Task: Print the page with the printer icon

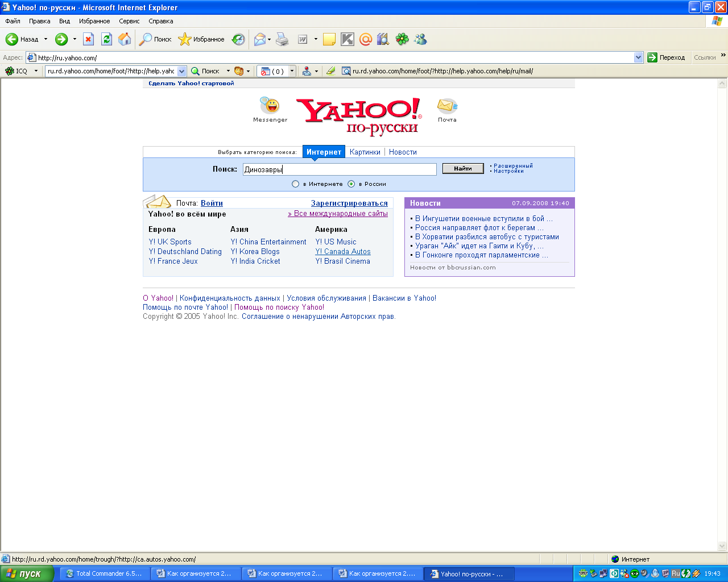Action: pos(282,39)
